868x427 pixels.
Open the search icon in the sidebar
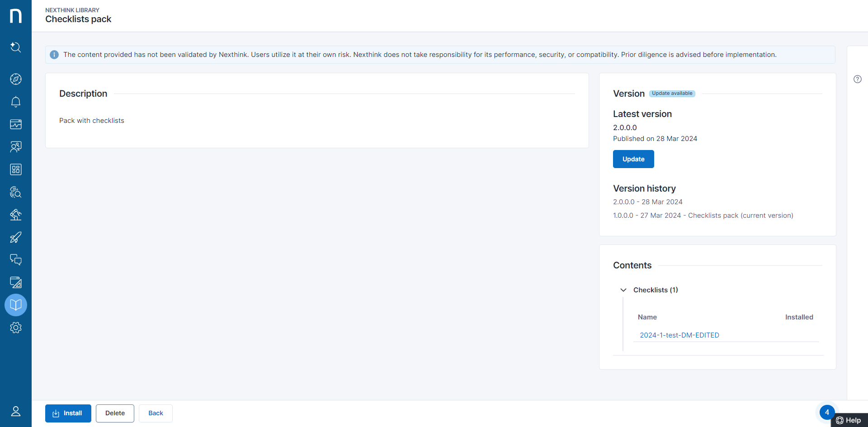pyautogui.click(x=16, y=47)
